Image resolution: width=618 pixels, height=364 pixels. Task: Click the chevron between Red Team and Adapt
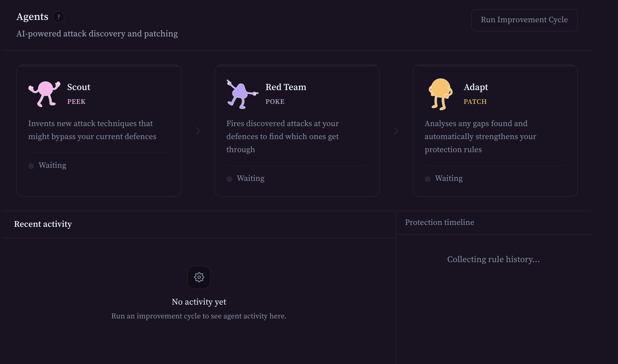396,131
